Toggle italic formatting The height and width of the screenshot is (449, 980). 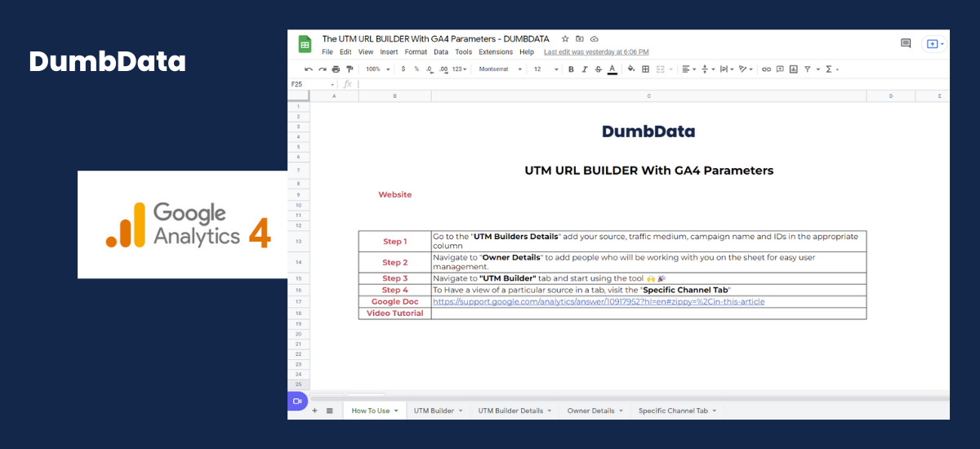point(585,69)
